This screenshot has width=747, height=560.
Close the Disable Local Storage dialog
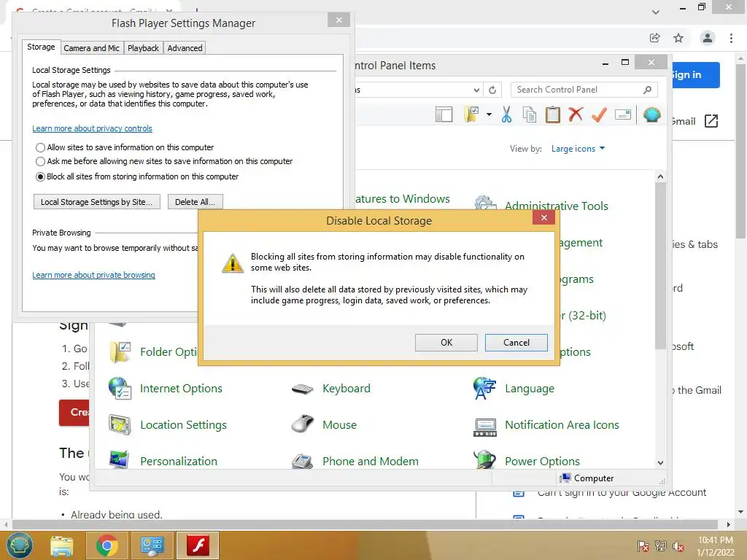[x=543, y=217]
